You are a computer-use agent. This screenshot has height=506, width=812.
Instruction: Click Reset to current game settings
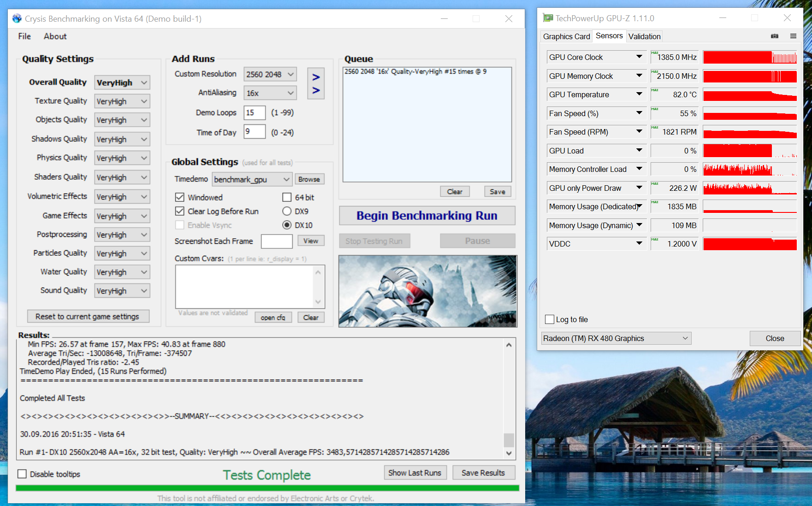click(88, 317)
